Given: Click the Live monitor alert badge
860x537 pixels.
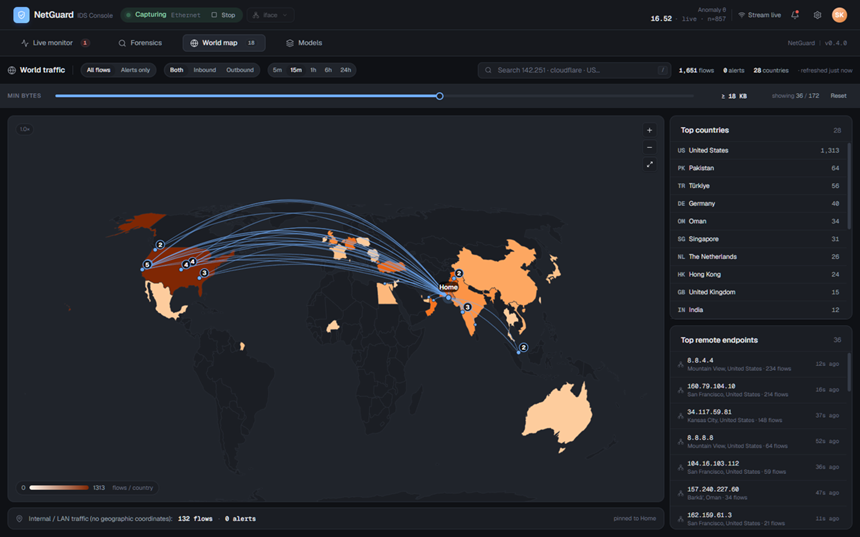Looking at the screenshot, I should [x=85, y=43].
